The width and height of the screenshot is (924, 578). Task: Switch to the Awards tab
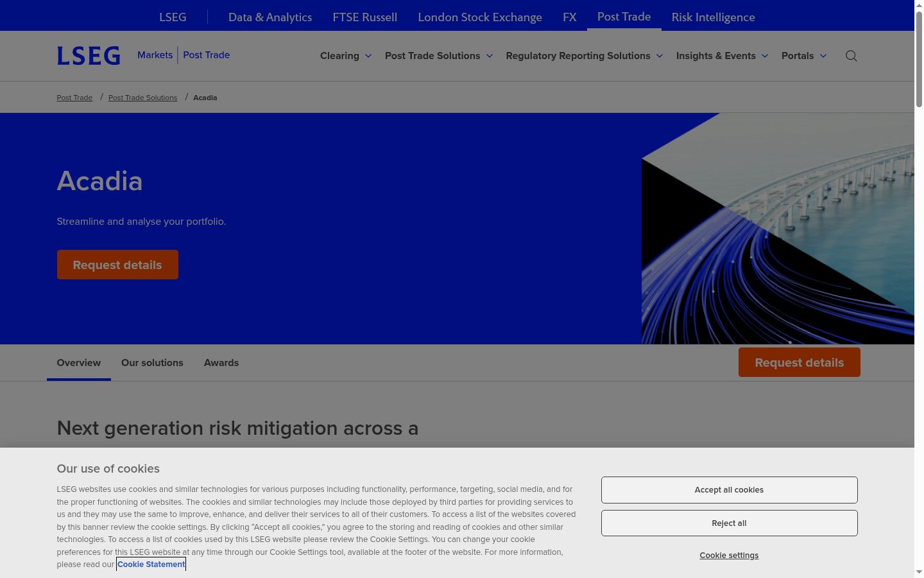221,363
